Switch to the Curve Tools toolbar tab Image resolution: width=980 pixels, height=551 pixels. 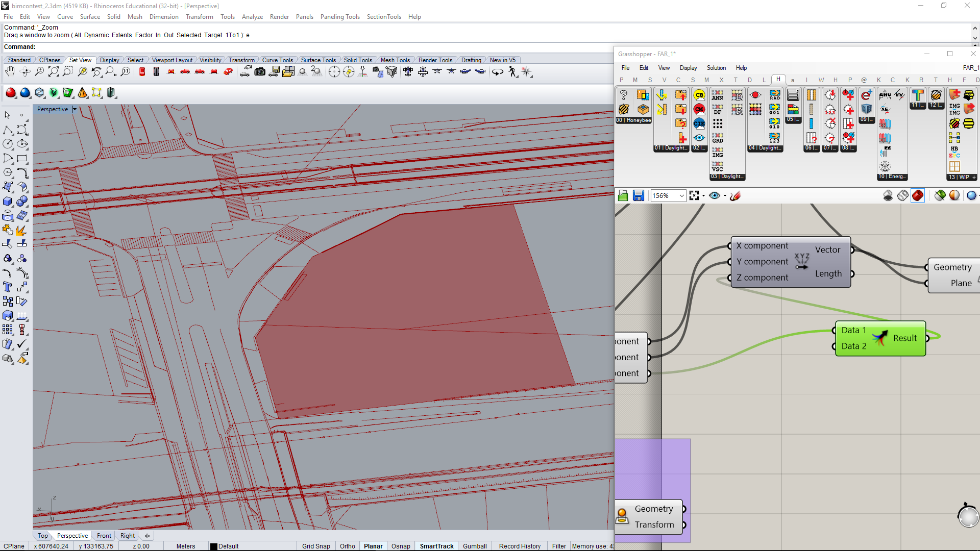click(277, 60)
